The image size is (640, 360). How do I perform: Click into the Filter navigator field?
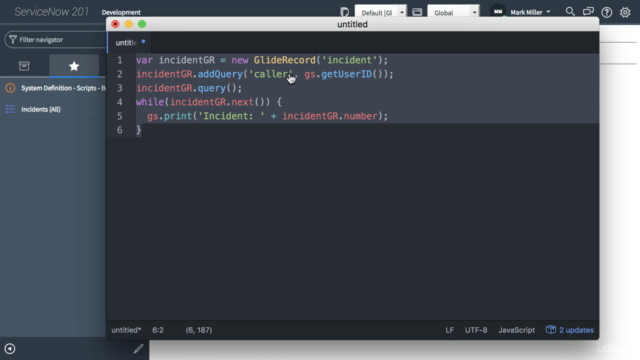tap(56, 40)
